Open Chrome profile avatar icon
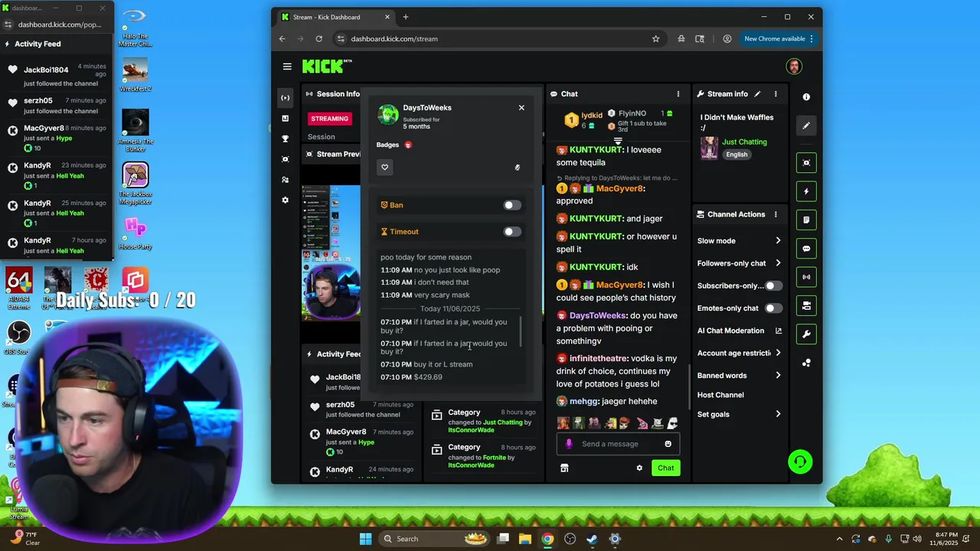This screenshot has height=551, width=980. [727, 39]
